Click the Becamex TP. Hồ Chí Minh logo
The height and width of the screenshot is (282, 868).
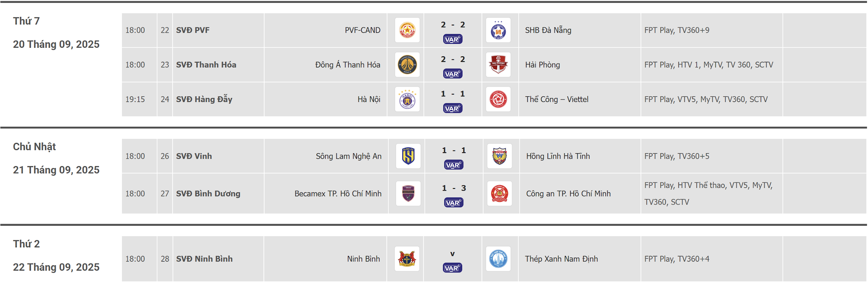(408, 194)
